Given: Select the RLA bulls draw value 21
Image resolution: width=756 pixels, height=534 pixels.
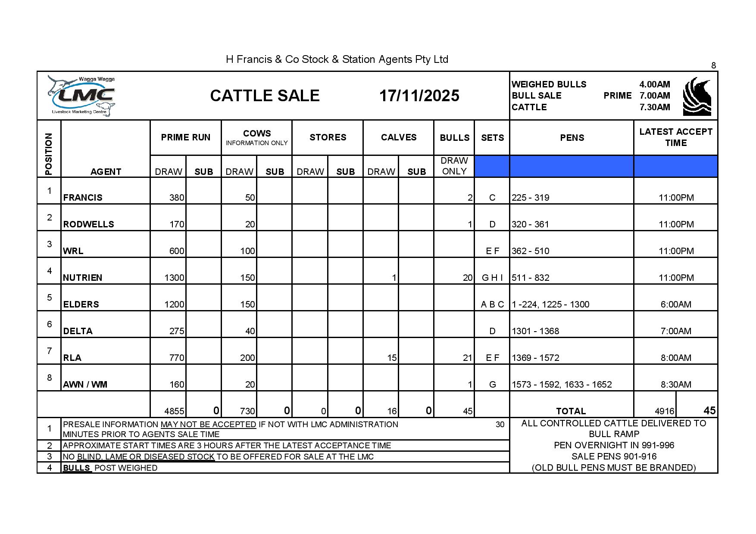Looking at the screenshot, I should click(467, 358).
